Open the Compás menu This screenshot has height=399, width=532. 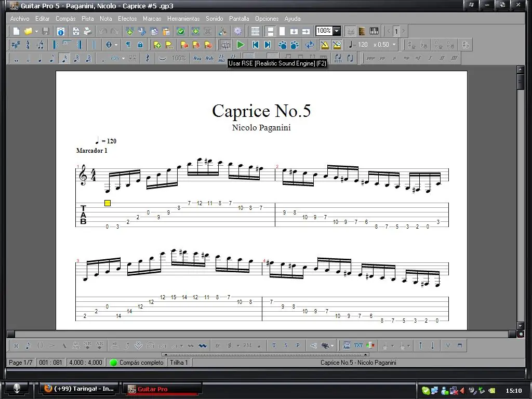(65, 19)
